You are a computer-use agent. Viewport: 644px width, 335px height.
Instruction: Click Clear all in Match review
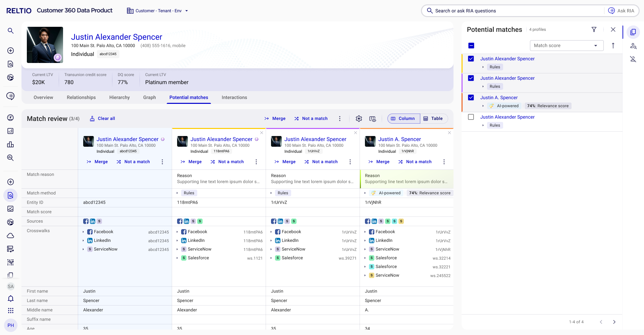[103, 119]
